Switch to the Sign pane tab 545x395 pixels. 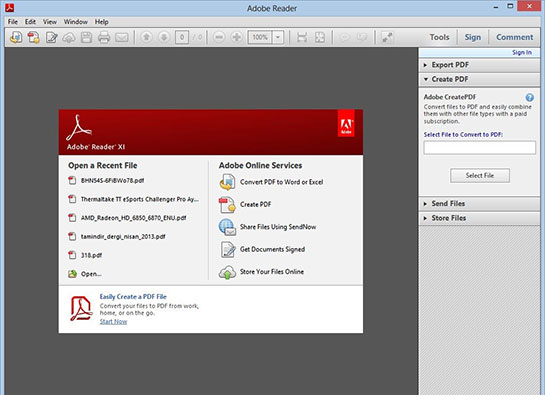[473, 37]
